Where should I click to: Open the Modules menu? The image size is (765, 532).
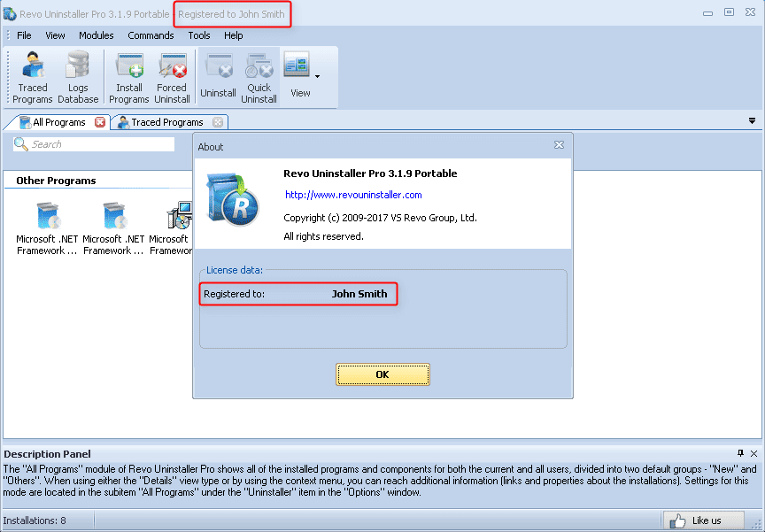[97, 35]
